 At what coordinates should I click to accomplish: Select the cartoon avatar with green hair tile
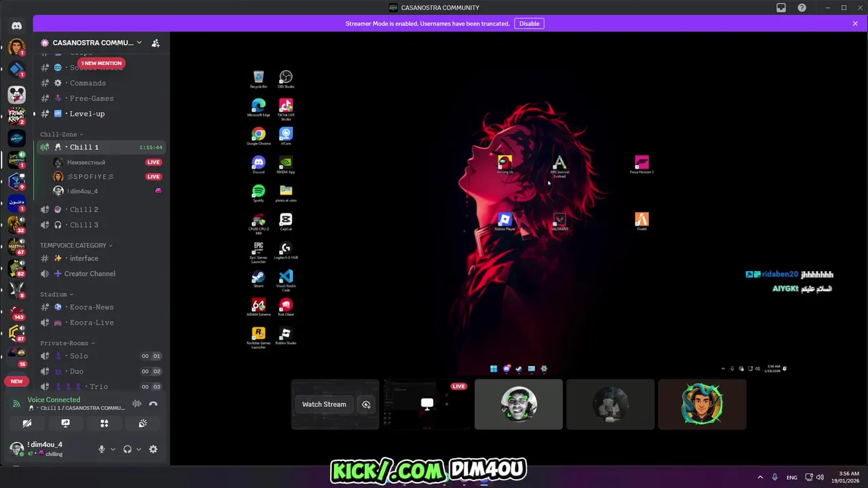(702, 405)
